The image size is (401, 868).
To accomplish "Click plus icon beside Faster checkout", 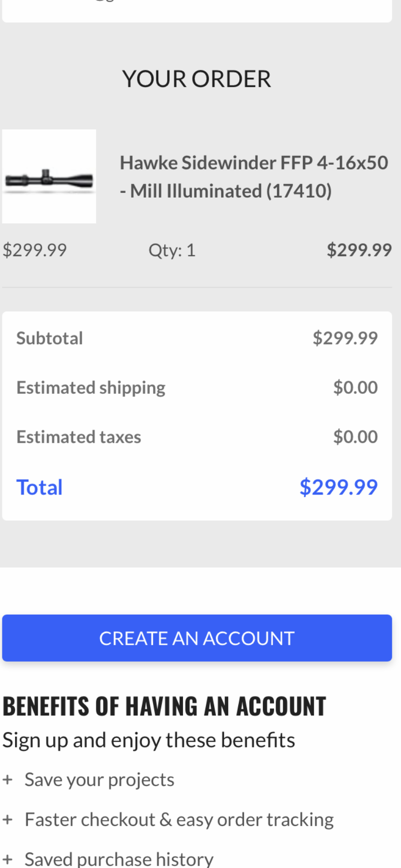I will tap(7, 820).
